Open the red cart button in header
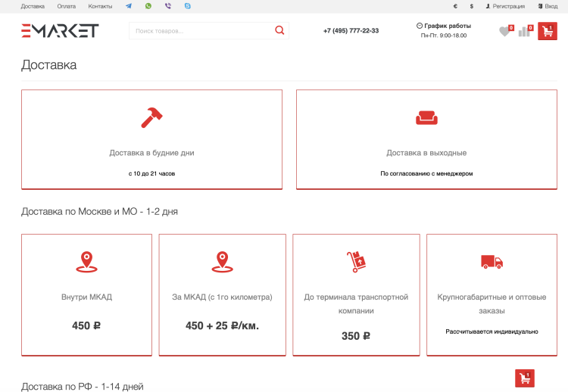The height and width of the screenshot is (392, 568). (x=548, y=31)
